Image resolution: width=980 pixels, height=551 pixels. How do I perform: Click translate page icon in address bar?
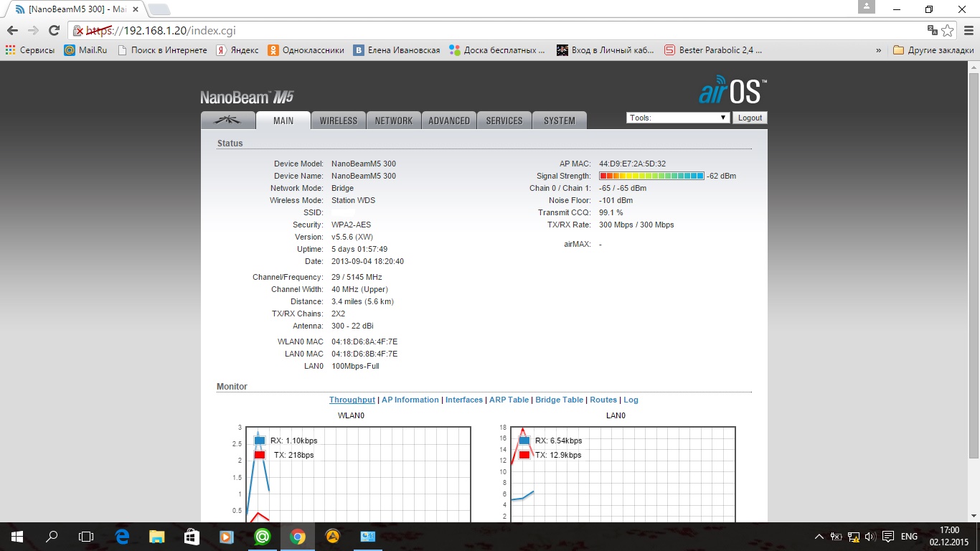coord(933,31)
